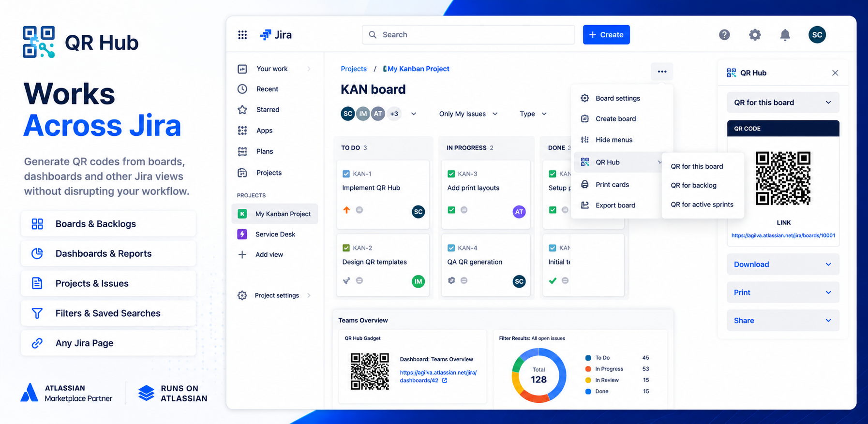Select Board settings from the menu
Image resolution: width=868 pixels, height=424 pixels.
point(621,98)
